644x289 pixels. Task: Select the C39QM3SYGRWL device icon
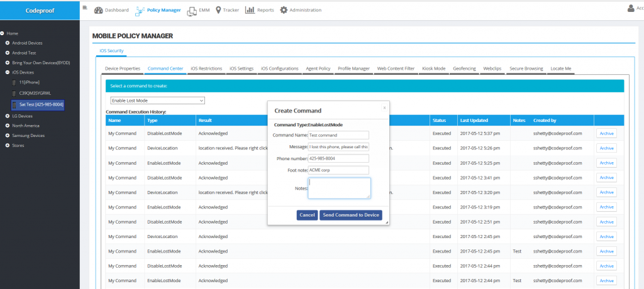tap(15, 93)
